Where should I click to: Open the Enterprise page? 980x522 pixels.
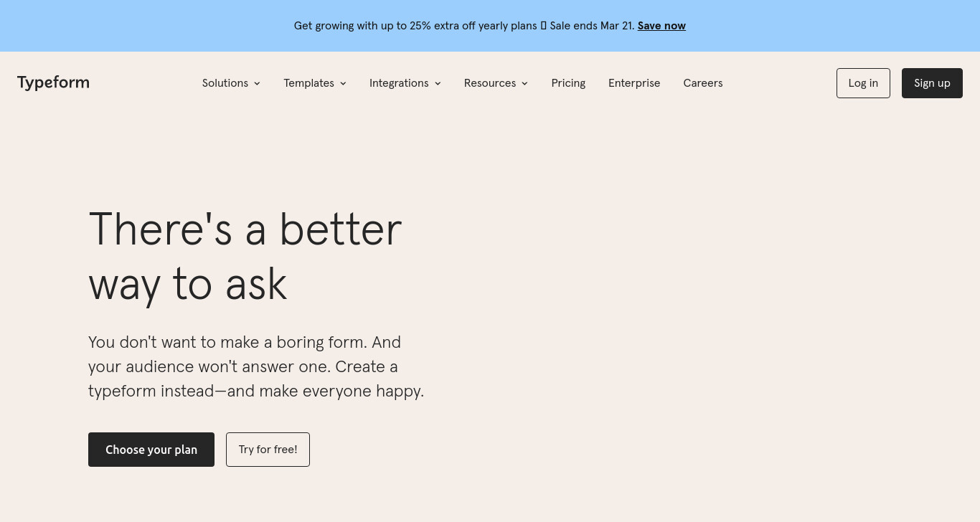[634, 83]
